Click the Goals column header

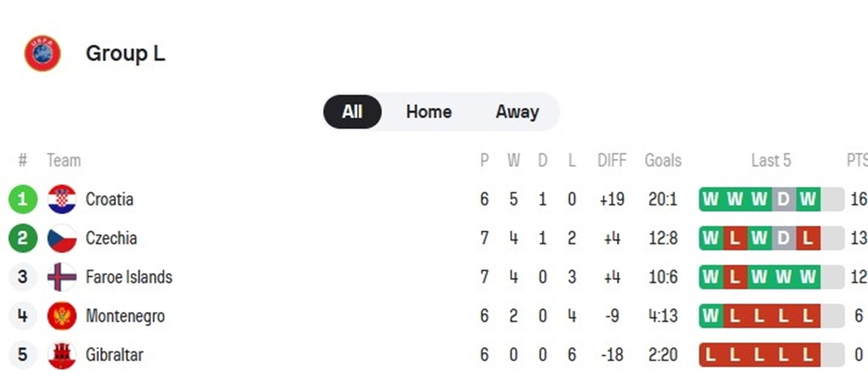point(663,160)
